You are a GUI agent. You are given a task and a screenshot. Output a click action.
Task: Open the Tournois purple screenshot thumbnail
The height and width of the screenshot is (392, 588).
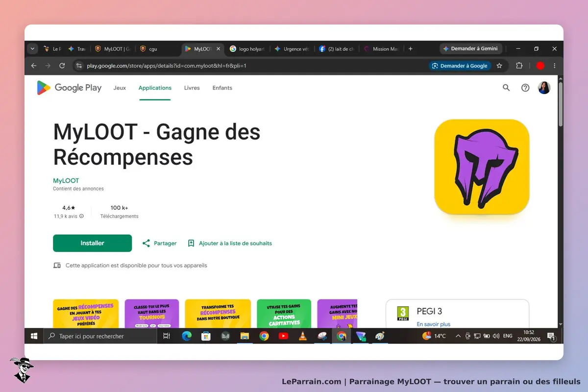point(152,314)
